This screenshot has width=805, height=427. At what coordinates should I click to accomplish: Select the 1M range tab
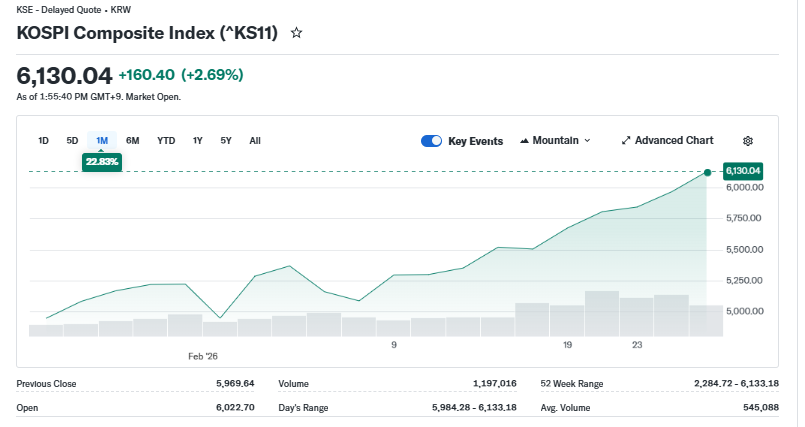102,141
